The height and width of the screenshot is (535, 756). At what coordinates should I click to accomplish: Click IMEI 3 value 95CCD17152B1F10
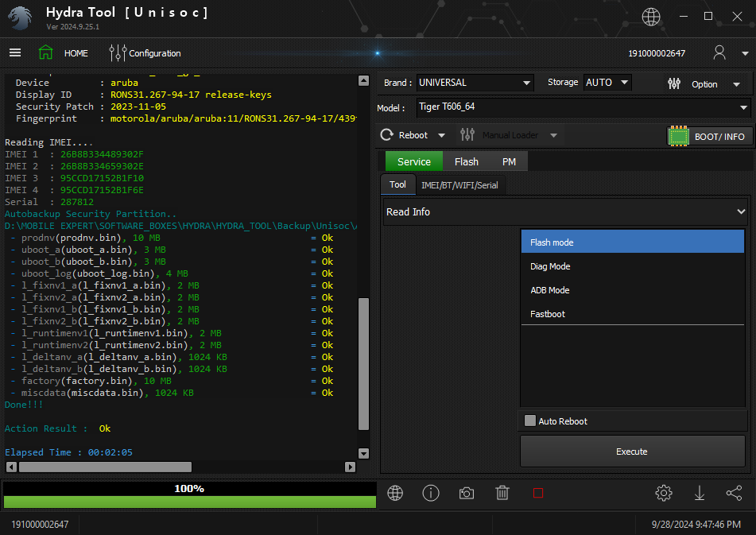pyautogui.click(x=102, y=178)
